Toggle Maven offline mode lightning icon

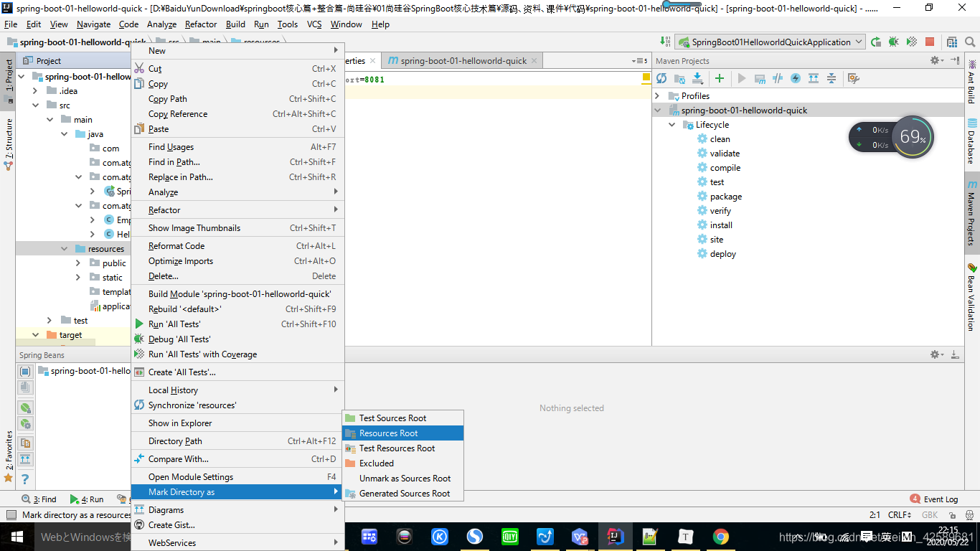coord(796,78)
